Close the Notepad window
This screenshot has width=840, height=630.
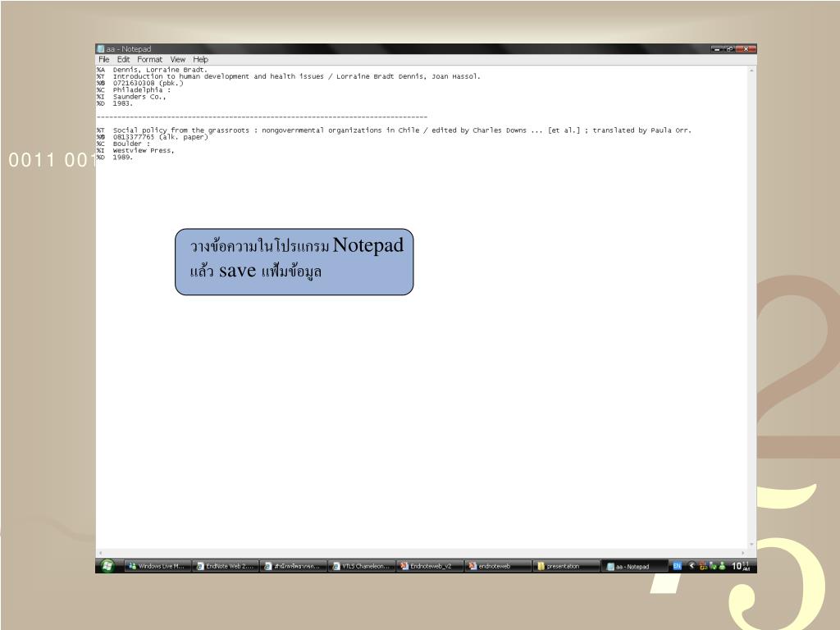[x=745, y=48]
